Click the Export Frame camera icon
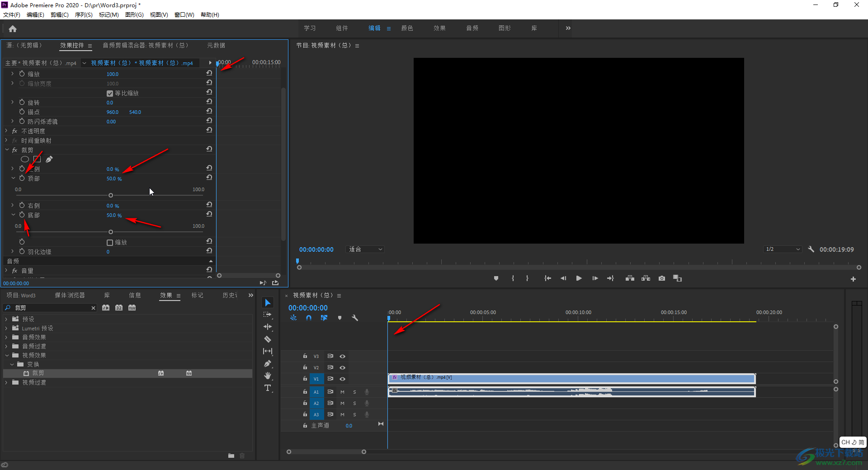The height and width of the screenshot is (470, 868). click(x=662, y=278)
